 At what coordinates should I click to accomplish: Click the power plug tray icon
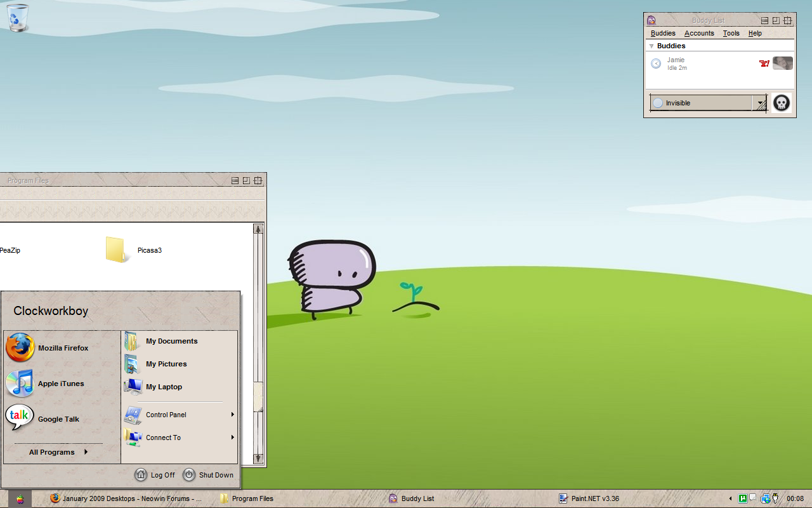775,498
